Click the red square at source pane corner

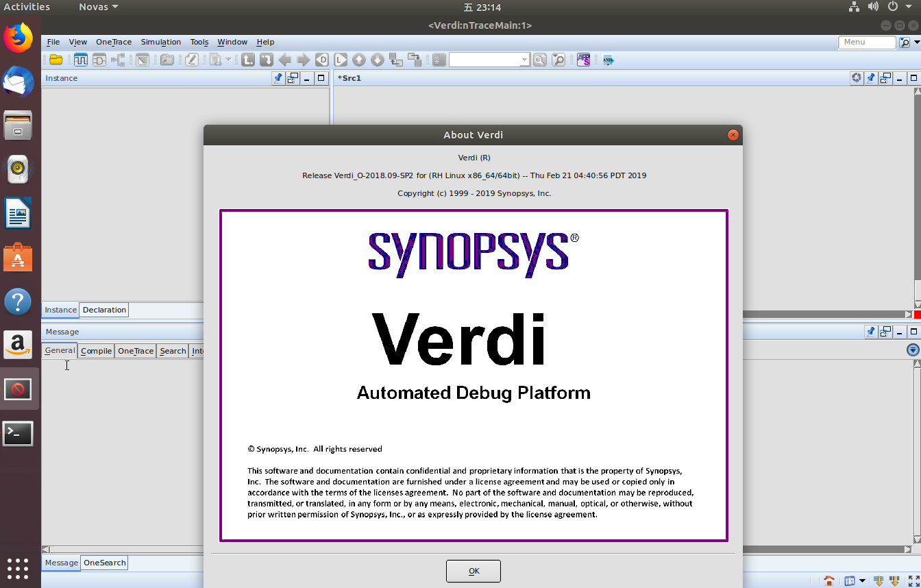917,315
